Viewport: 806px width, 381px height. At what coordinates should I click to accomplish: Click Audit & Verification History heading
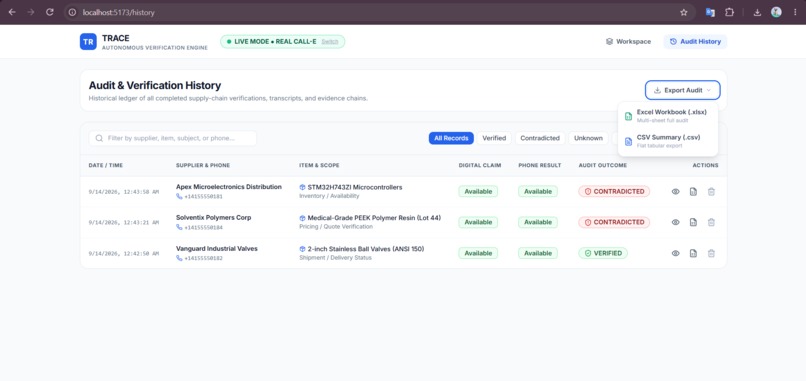tap(155, 85)
